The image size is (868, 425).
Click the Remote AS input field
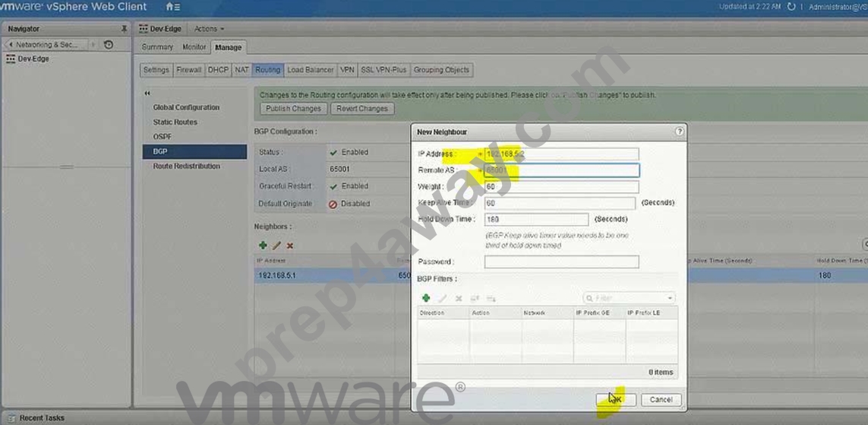[561, 170]
